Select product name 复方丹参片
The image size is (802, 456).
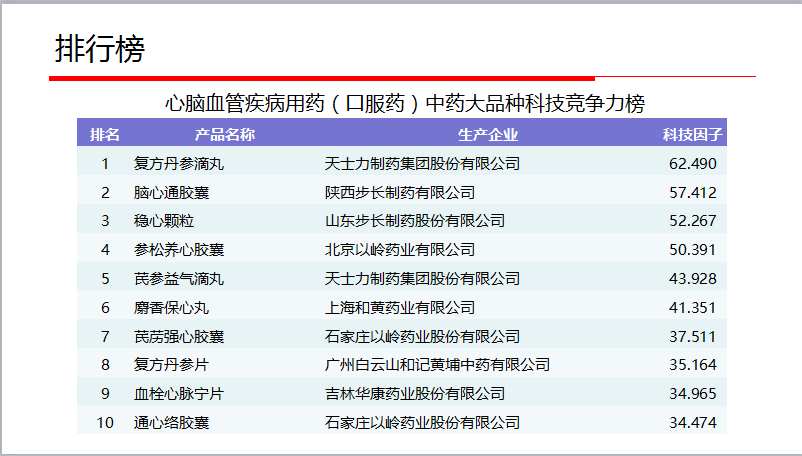pyautogui.click(x=171, y=364)
